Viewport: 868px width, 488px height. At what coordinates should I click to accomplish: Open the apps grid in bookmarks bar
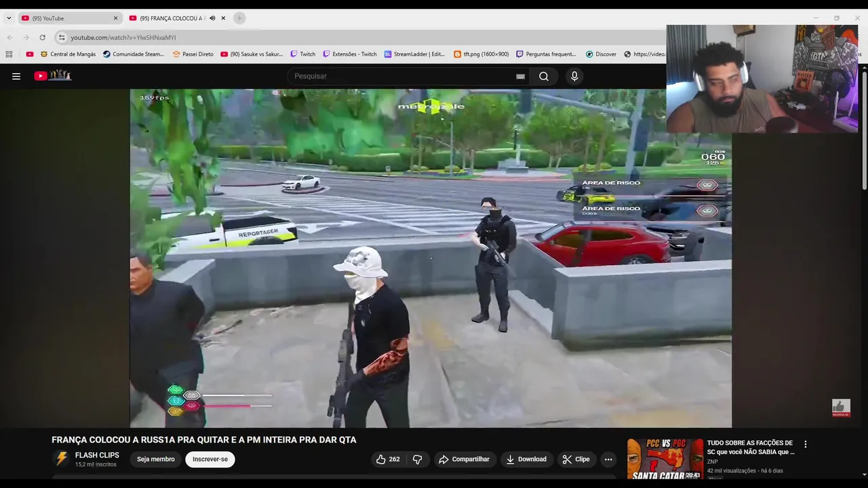[9, 54]
